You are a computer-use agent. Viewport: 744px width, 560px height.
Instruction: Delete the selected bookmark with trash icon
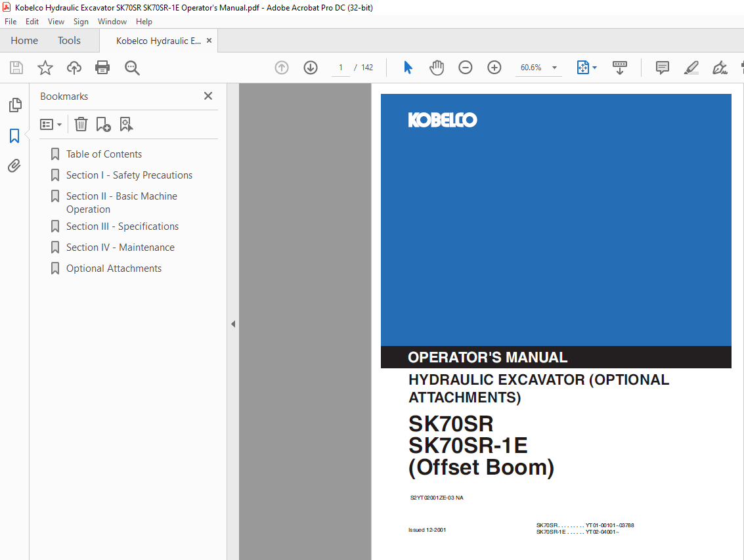tap(81, 124)
